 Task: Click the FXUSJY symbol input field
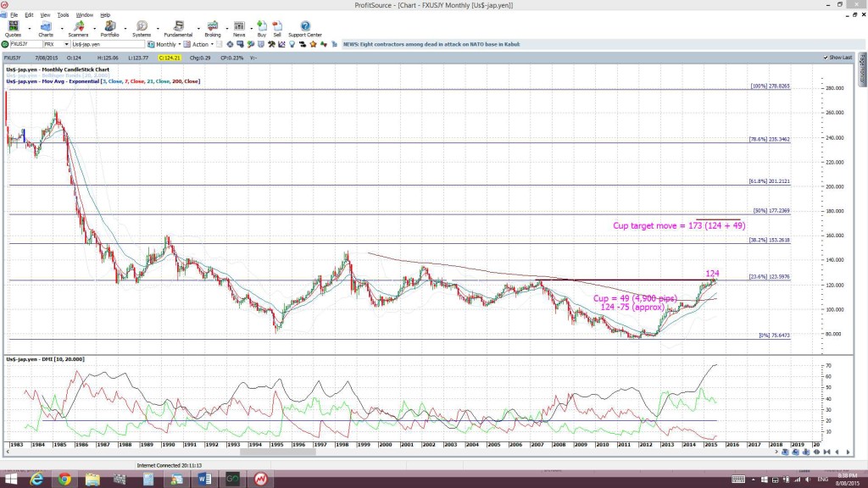pyautogui.click(x=26, y=44)
